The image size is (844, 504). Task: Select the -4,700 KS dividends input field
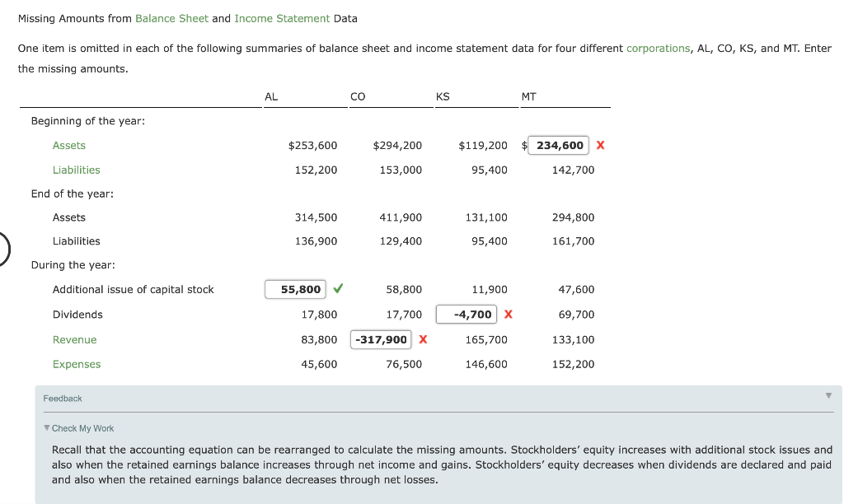(467, 314)
